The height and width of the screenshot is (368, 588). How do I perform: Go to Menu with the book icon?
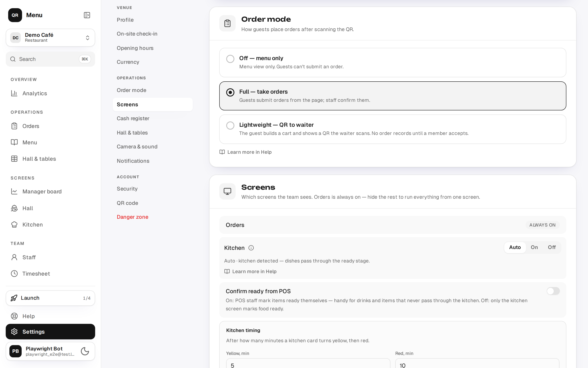pos(50,142)
